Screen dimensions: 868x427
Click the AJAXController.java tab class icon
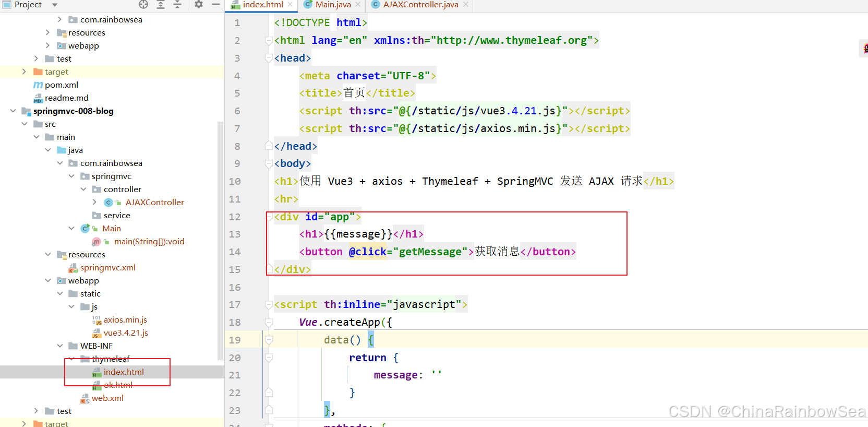coord(375,5)
